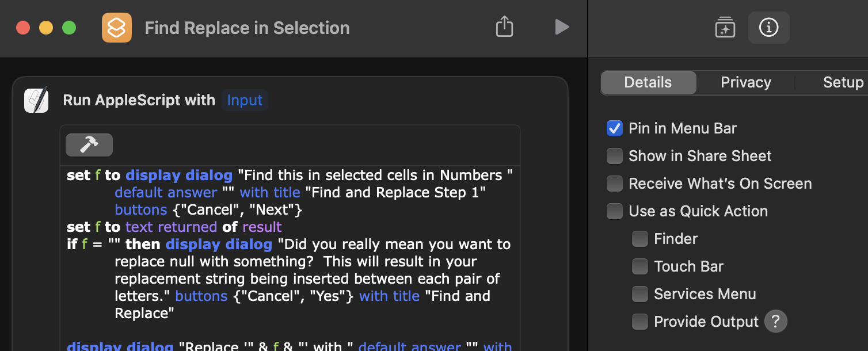Open the Action Library panel icon
The width and height of the screenshot is (868, 351).
tap(725, 28)
